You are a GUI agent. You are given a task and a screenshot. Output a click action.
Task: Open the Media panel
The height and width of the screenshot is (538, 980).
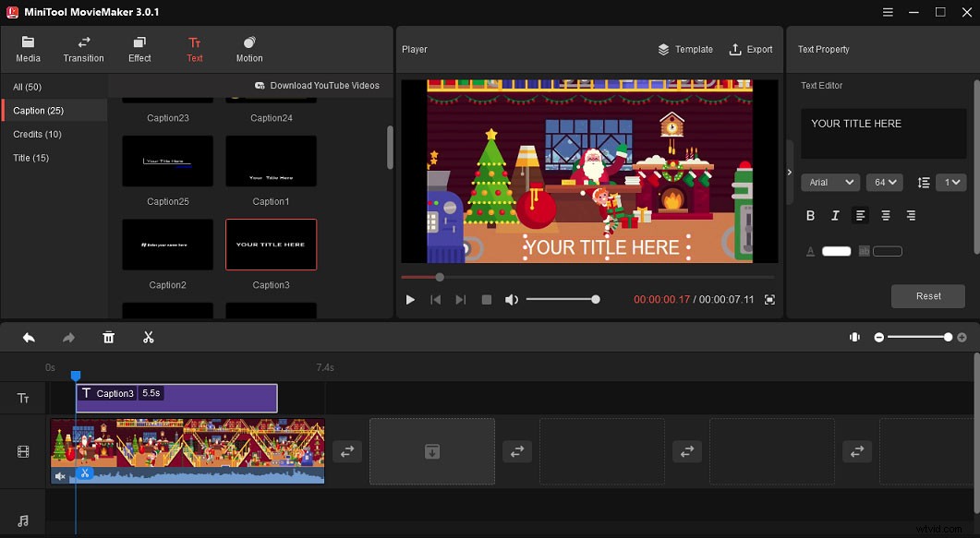coord(28,49)
